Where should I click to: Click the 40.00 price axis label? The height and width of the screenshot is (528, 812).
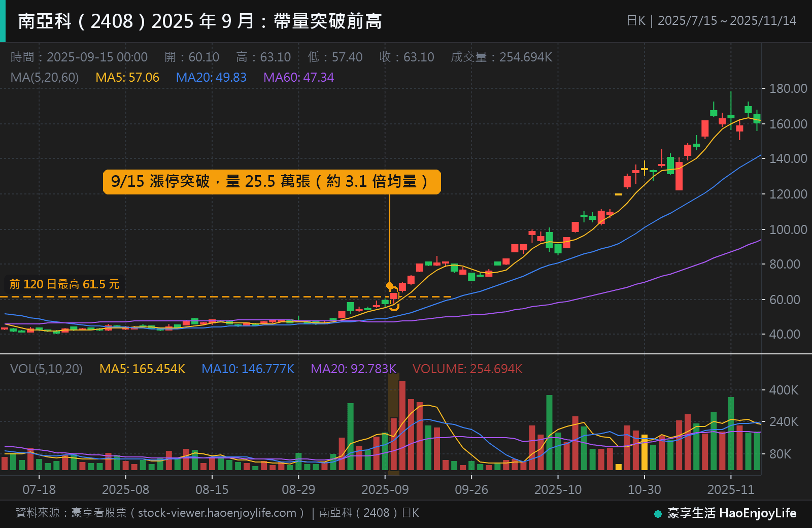[785, 334]
